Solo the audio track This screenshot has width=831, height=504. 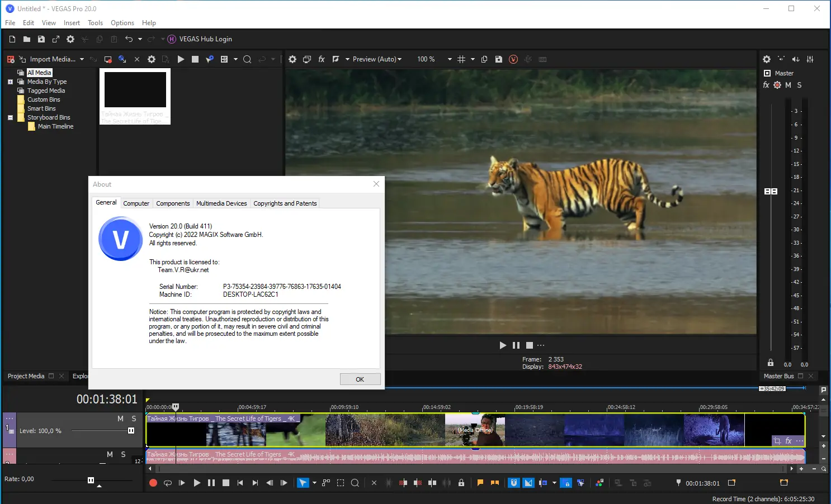(123, 454)
